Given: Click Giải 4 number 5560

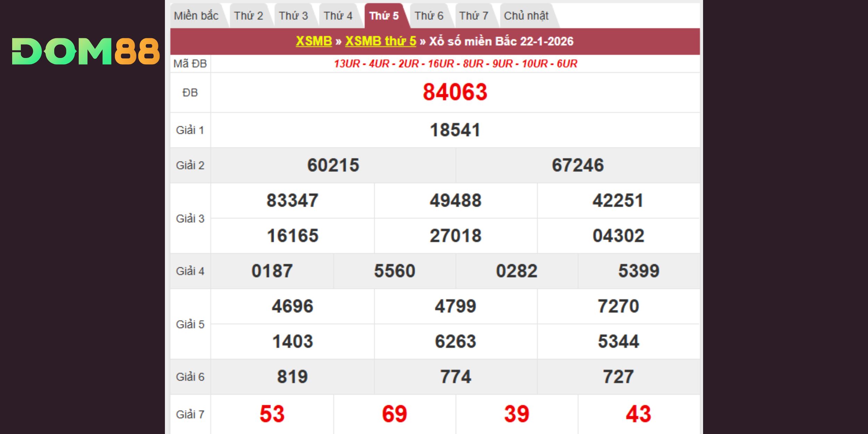Looking at the screenshot, I should pos(394,271).
